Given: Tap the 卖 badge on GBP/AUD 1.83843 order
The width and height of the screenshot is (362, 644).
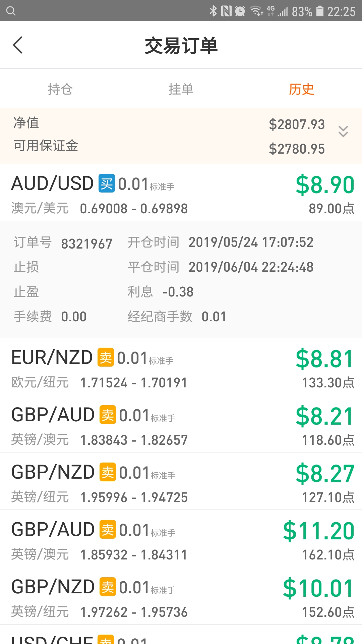Looking at the screenshot, I should pos(108,415).
